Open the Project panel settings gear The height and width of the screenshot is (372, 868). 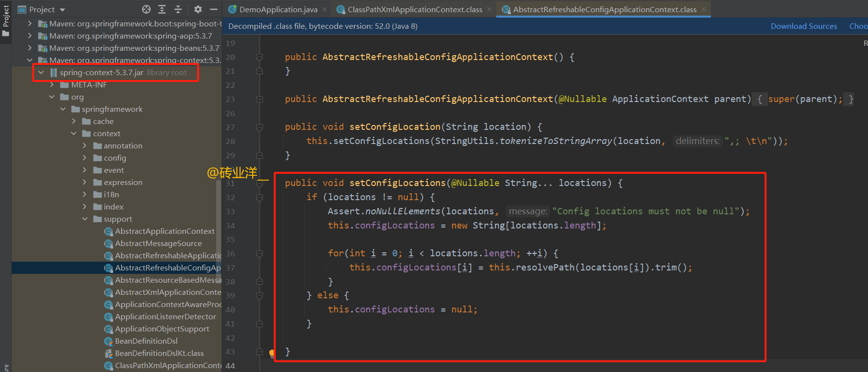pyautogui.click(x=198, y=9)
